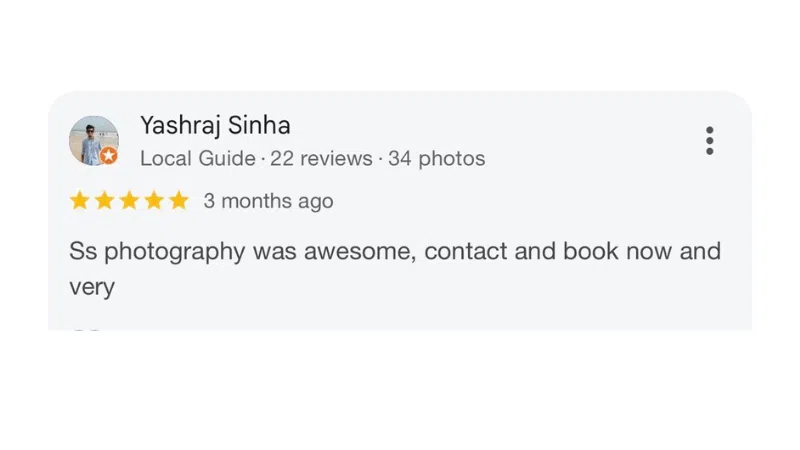View the reviewer's 34 photos
The width and height of the screenshot is (800, 450).
(x=437, y=159)
